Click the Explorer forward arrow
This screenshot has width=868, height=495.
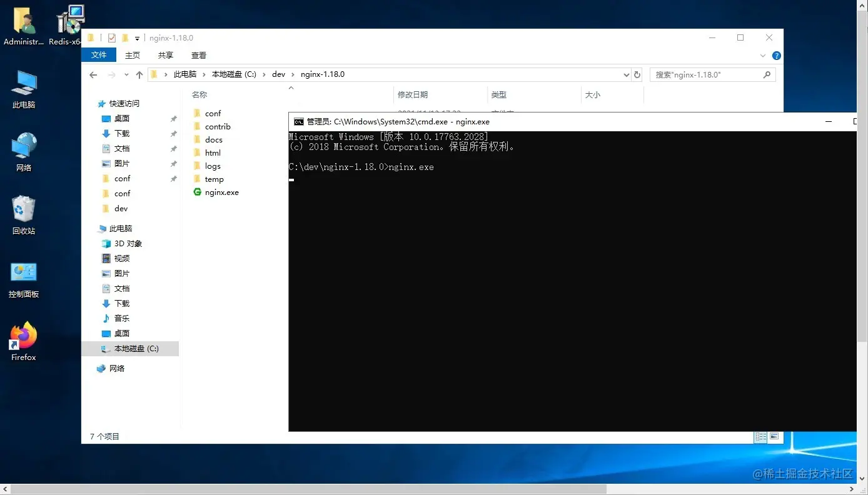[x=112, y=74]
